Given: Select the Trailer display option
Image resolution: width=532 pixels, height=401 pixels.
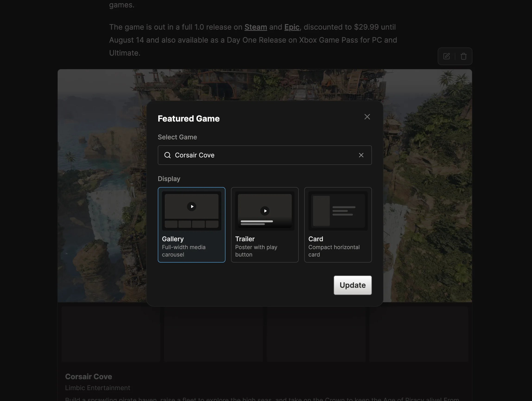Looking at the screenshot, I should (265, 225).
